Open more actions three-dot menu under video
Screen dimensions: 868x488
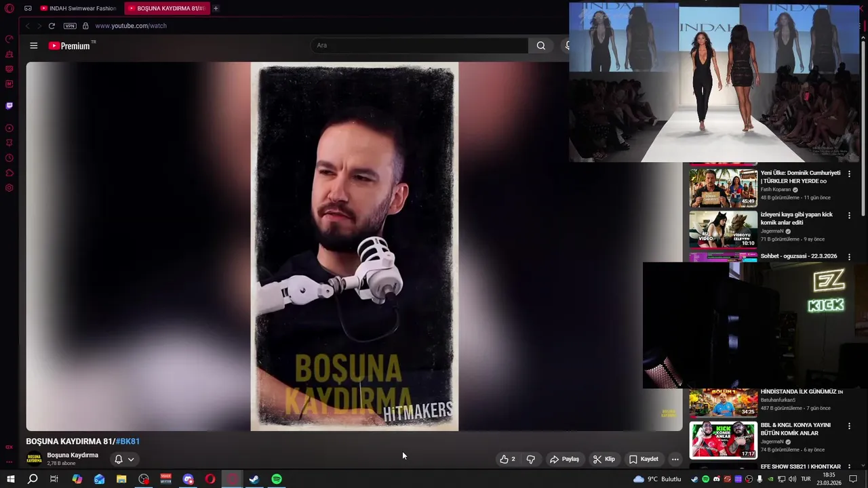coord(675,459)
